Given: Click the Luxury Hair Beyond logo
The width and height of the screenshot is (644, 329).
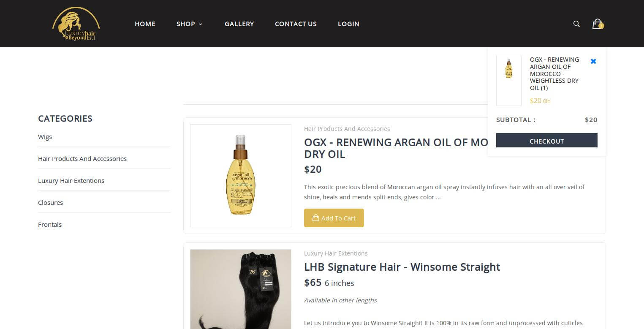Looking at the screenshot, I should coord(76,24).
